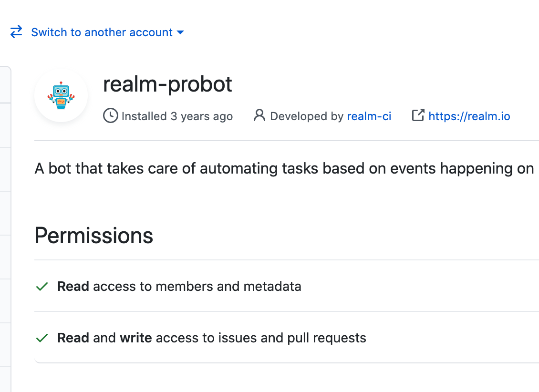Visit the https://realm.io website link
Image resolution: width=539 pixels, height=392 pixels.
tap(469, 116)
